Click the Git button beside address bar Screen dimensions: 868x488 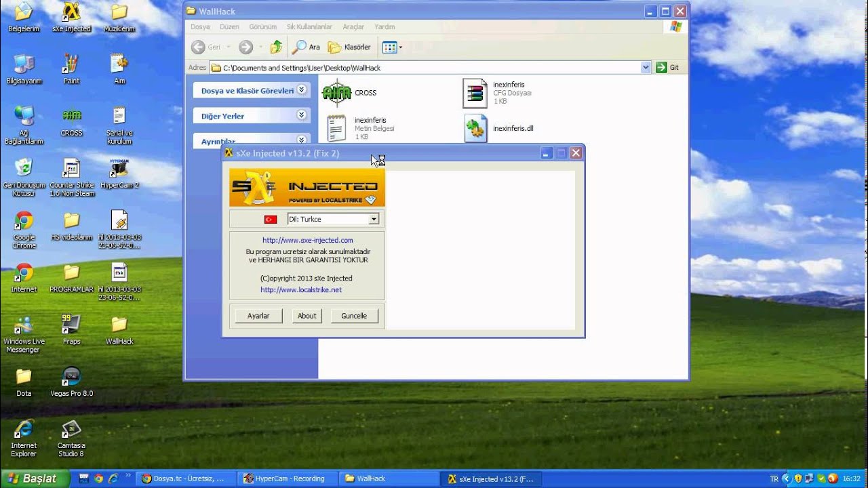pyautogui.click(x=667, y=67)
